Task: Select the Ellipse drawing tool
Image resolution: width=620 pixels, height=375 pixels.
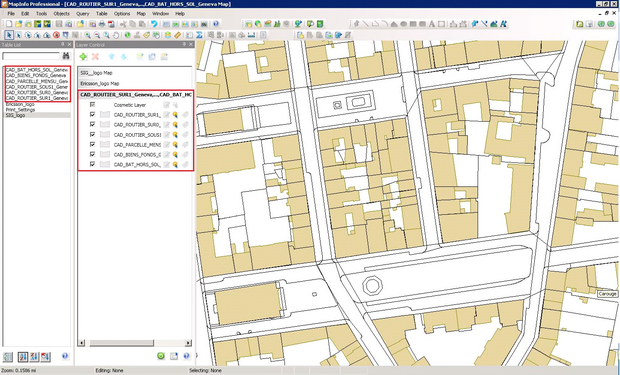Action: click(x=403, y=24)
